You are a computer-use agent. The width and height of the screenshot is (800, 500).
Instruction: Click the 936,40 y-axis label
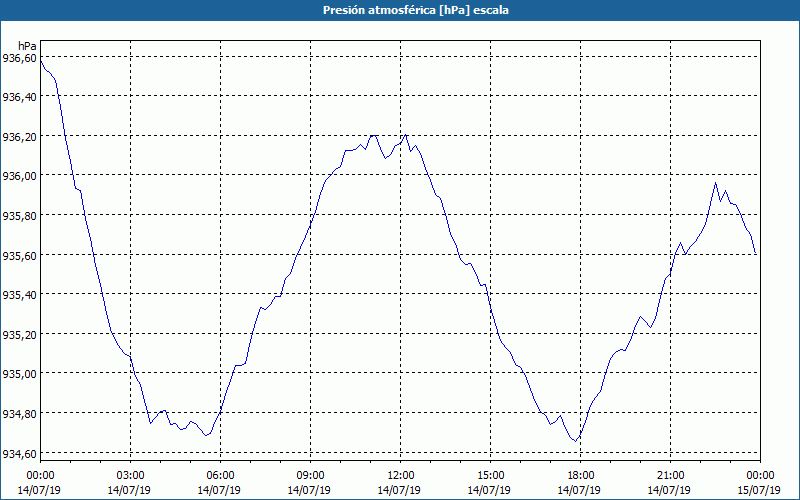(x=19, y=97)
